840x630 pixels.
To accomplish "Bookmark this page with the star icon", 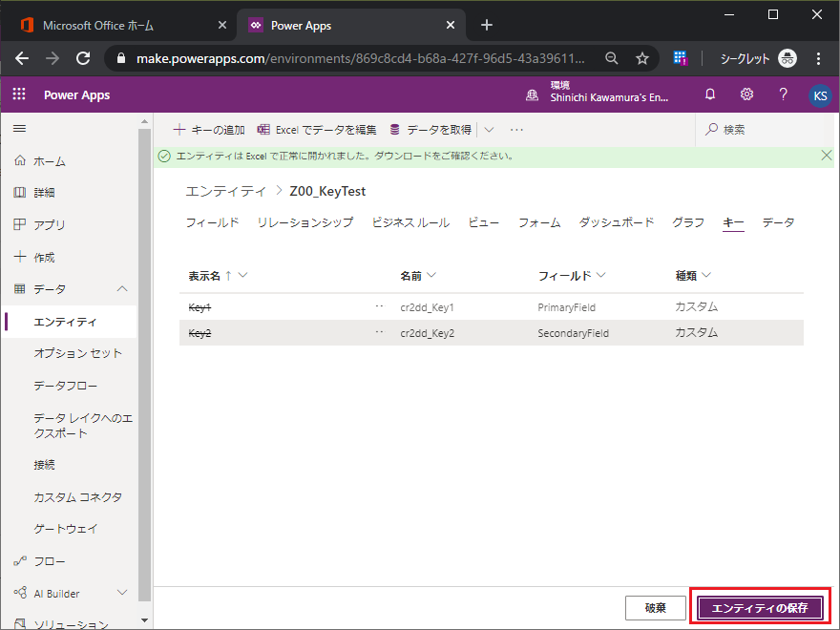I will tap(641, 58).
